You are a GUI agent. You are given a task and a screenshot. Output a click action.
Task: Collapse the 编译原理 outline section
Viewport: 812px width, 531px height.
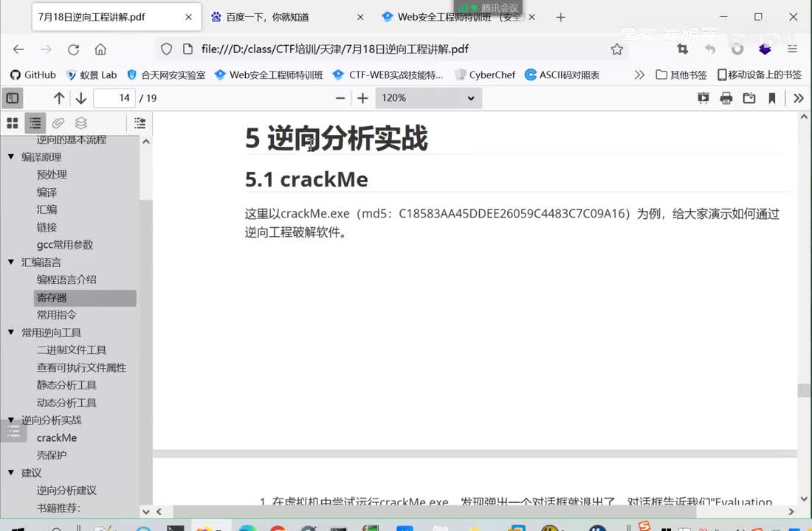(11, 156)
